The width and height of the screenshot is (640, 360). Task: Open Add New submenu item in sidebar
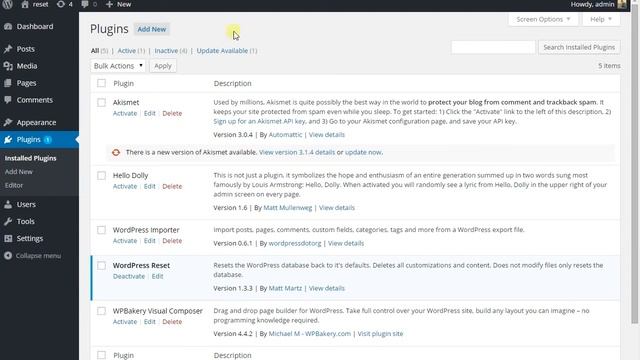coord(19,172)
